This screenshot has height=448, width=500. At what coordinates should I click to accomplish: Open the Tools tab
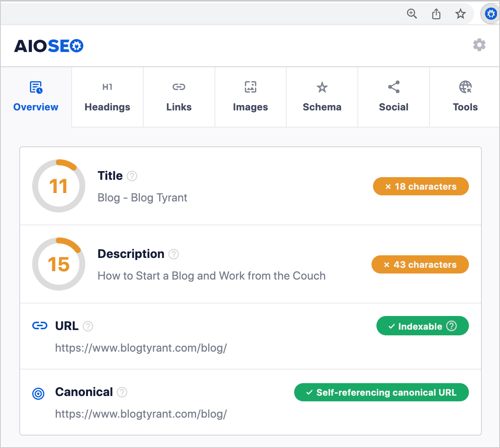[465, 97]
